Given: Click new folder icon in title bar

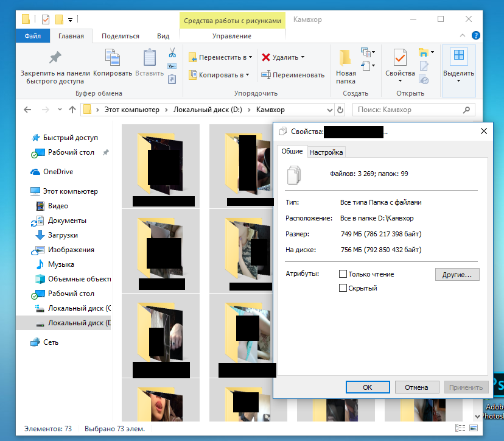Looking at the screenshot, I should [x=59, y=19].
